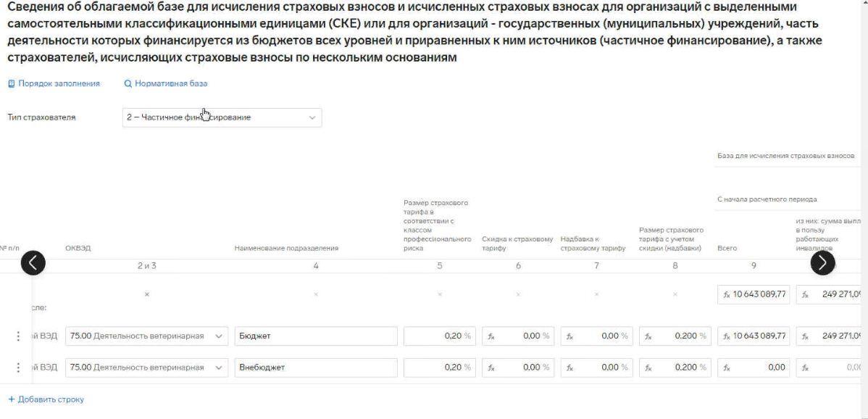Image resolution: width=868 pixels, height=419 pixels.
Task: Click fx icon in Надбавка column for Бюджет row
Action: point(569,336)
